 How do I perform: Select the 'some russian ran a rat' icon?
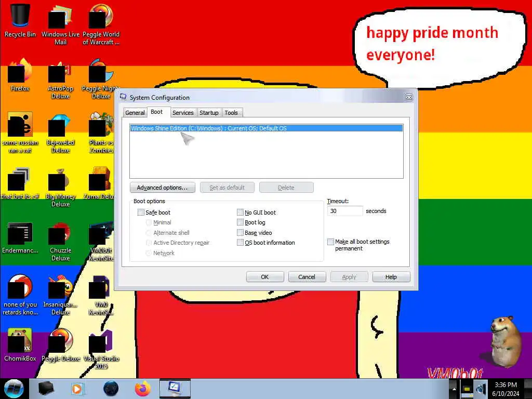click(x=20, y=132)
